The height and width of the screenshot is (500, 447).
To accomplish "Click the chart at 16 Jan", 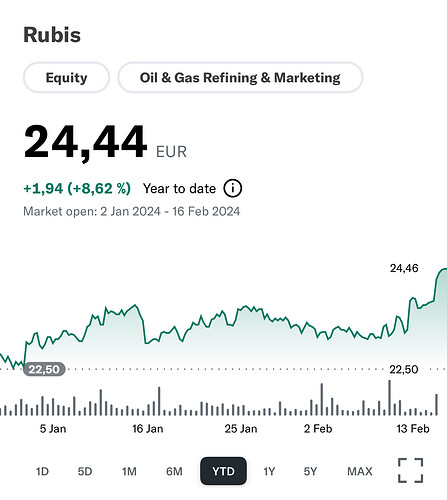I will click(148, 428).
